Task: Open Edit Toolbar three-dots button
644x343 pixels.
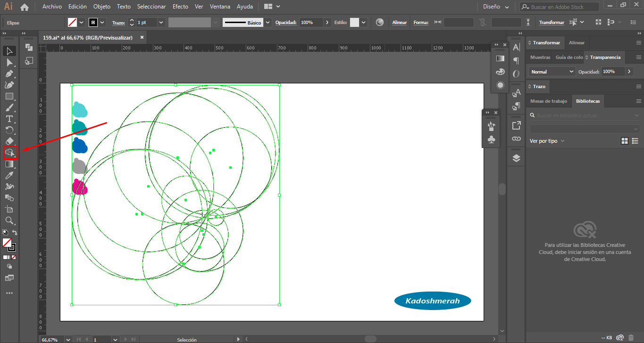Action: [x=9, y=293]
